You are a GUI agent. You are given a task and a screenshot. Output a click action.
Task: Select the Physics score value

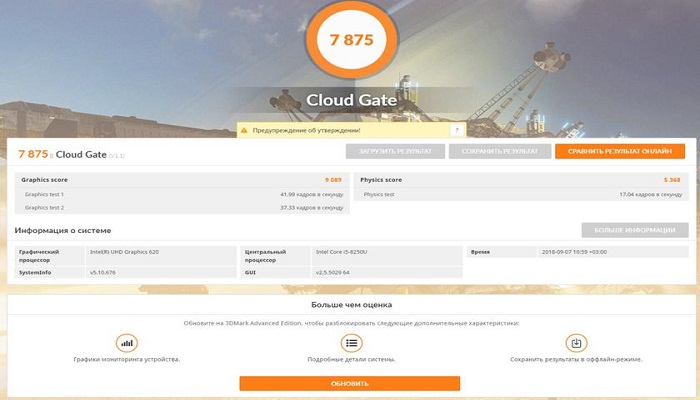pos(672,180)
